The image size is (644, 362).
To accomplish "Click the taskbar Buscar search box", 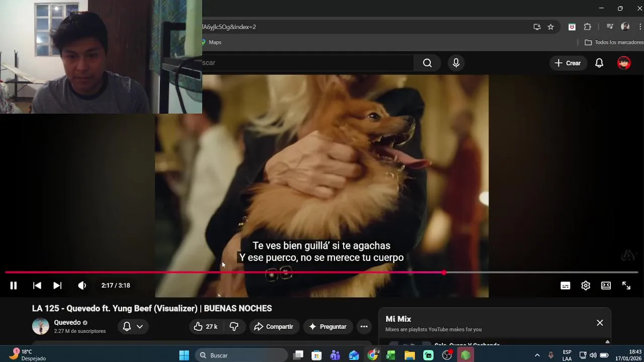I will 242,355.
